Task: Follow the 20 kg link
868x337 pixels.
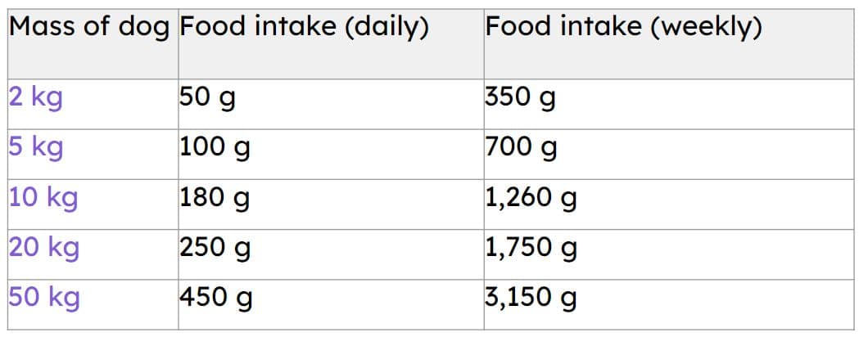Action: [43, 246]
